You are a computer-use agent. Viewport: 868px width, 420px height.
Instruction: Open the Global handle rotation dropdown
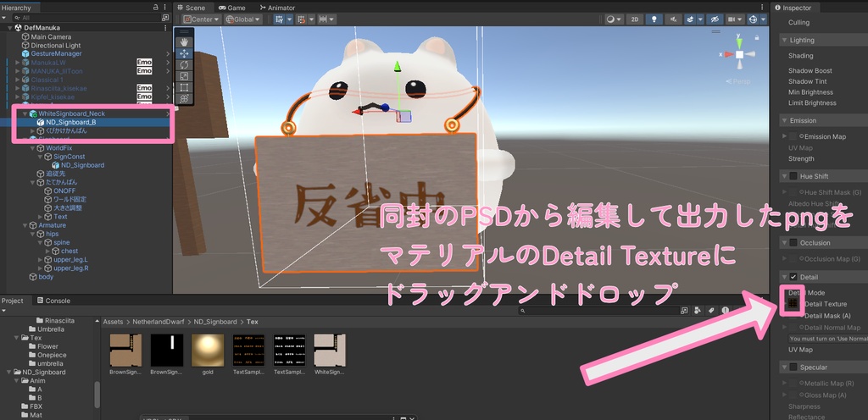tap(243, 19)
